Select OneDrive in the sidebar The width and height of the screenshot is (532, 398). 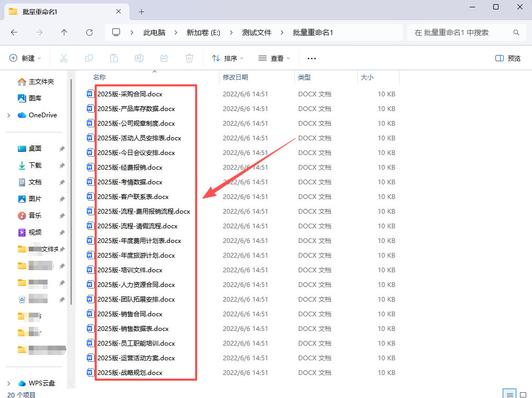point(37,115)
